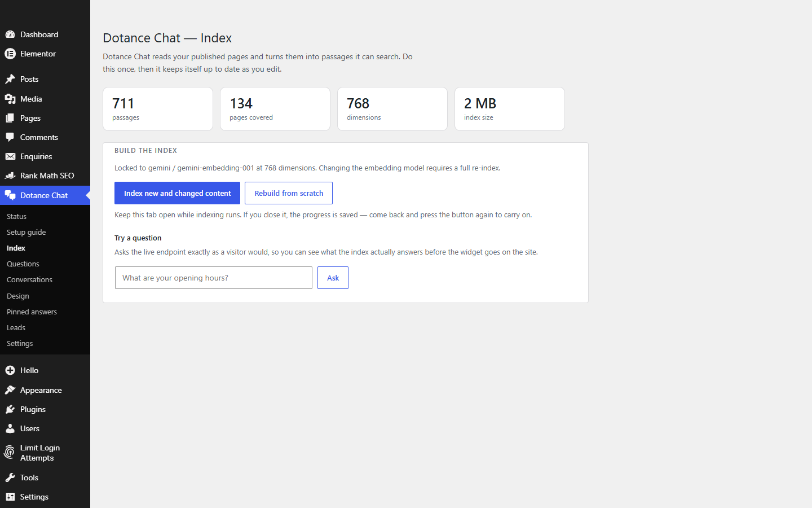The image size is (812, 508).
Task: Click the 711 passages stat card
Action: 158,109
